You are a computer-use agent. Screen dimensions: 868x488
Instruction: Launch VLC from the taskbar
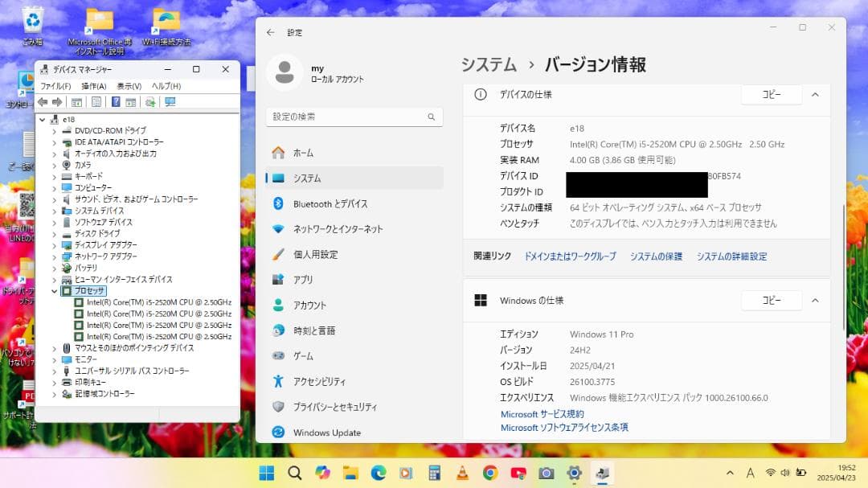(x=461, y=474)
